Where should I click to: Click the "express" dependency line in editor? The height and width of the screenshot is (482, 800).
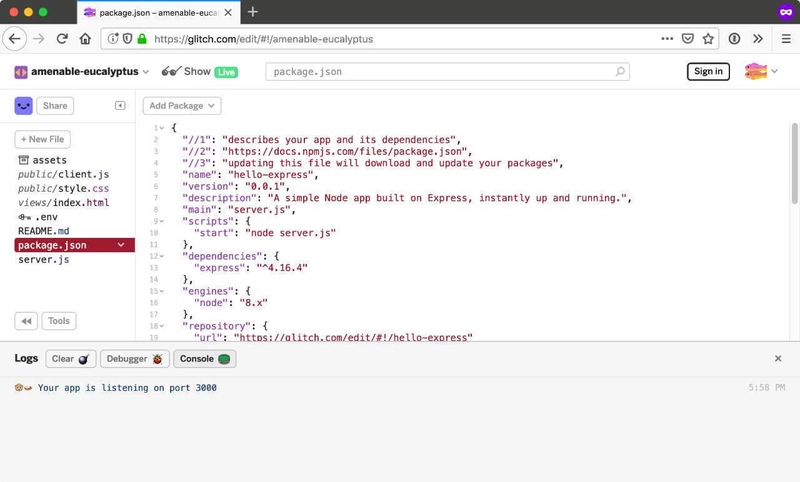point(251,268)
